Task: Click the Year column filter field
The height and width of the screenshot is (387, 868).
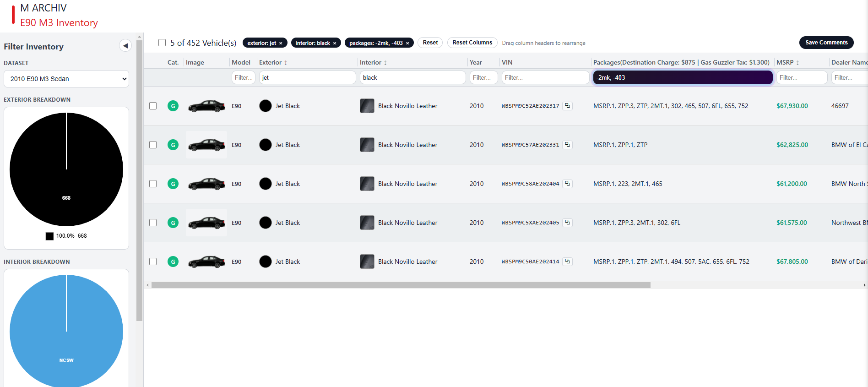Action: click(484, 77)
